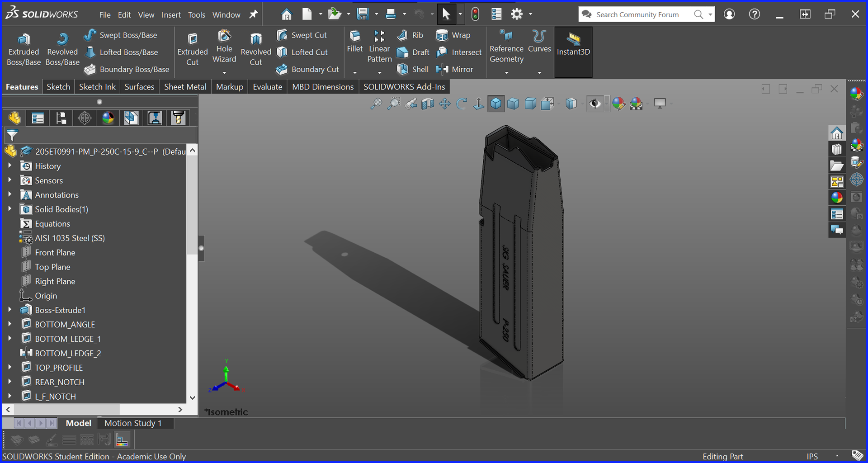This screenshot has width=868, height=463.
Task: Switch to the Sheet Metal tab
Action: (x=185, y=87)
